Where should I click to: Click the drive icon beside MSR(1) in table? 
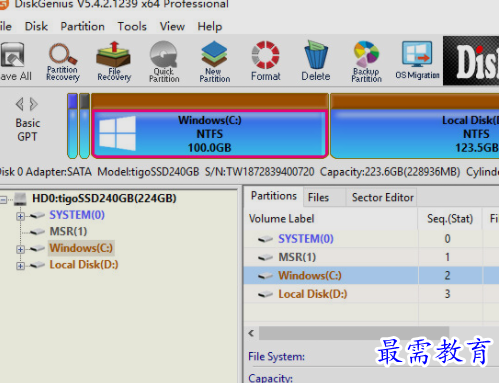(x=265, y=257)
